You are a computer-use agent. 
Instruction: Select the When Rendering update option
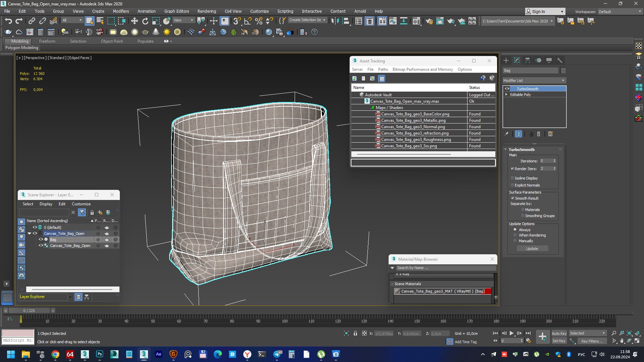515,235
